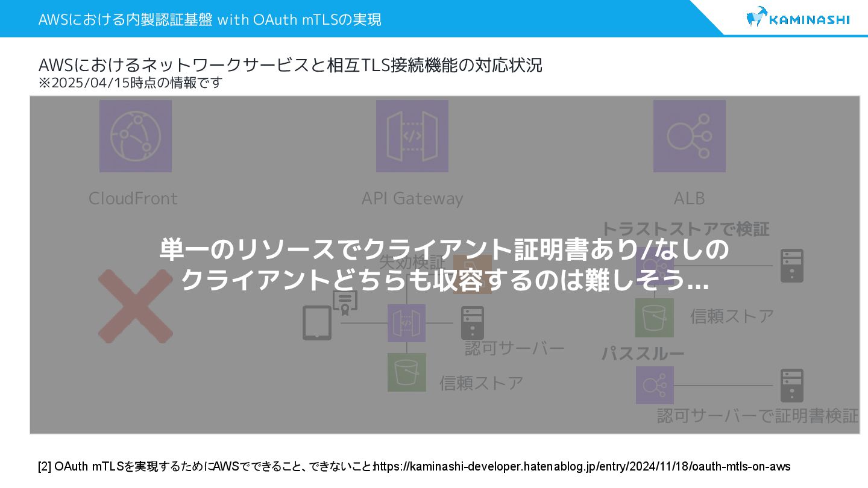868x488 pixels.
Task: Open the kaminashi-developer hatenablog URL
Action: [x=582, y=466]
